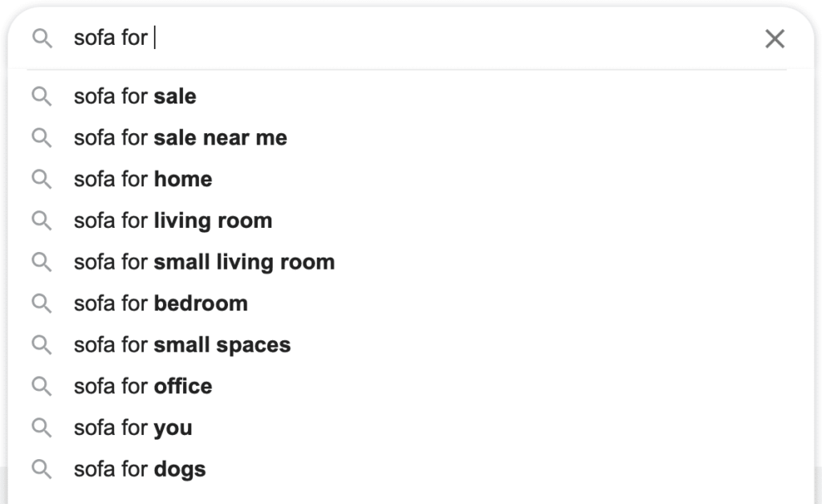Click the X to clear the search query

(x=774, y=38)
